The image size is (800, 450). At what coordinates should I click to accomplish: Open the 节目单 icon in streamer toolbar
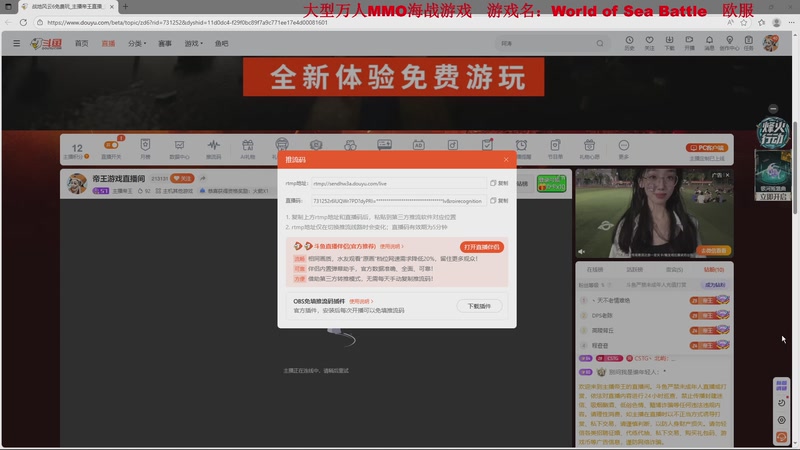point(555,149)
